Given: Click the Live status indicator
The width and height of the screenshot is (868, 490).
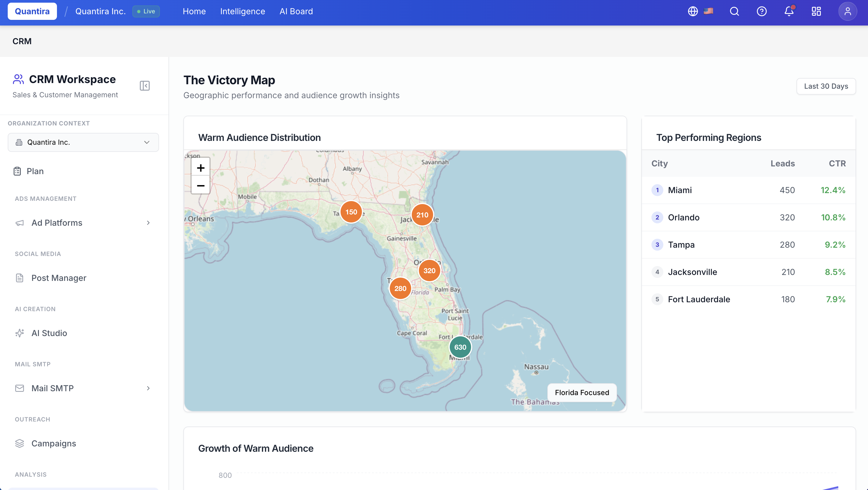Looking at the screenshot, I should 146,11.
